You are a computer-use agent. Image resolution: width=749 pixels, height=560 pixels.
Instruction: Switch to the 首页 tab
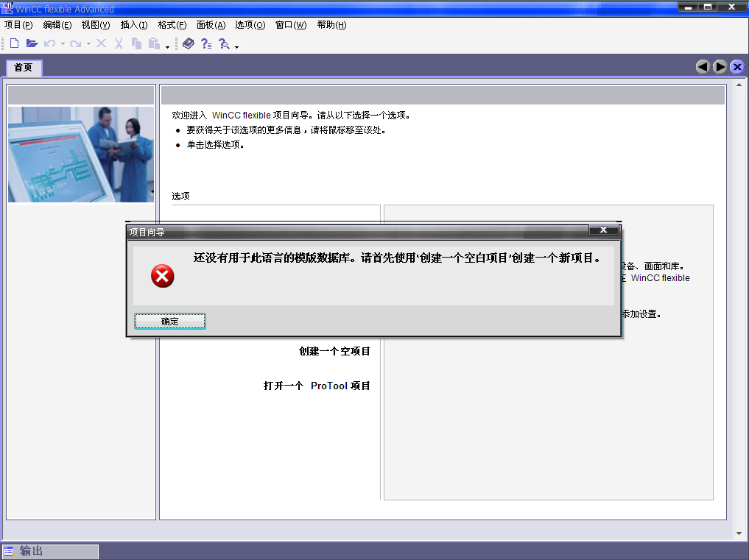[x=24, y=68]
